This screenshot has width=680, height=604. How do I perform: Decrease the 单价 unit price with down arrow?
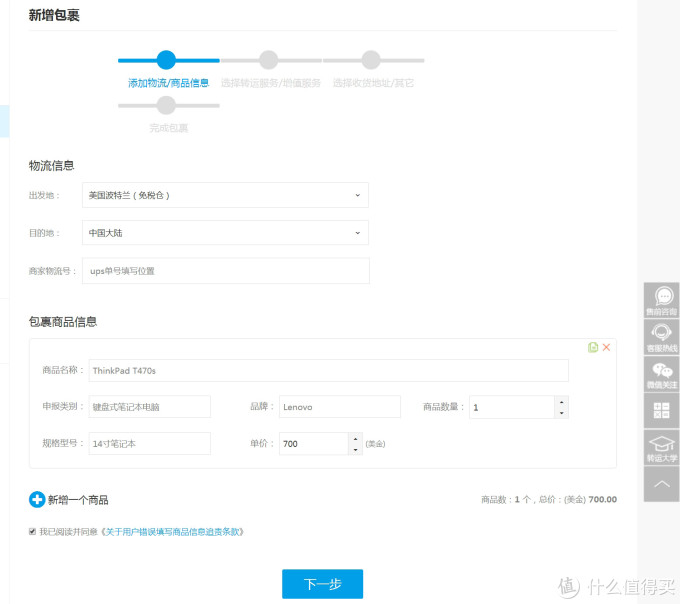355,450
